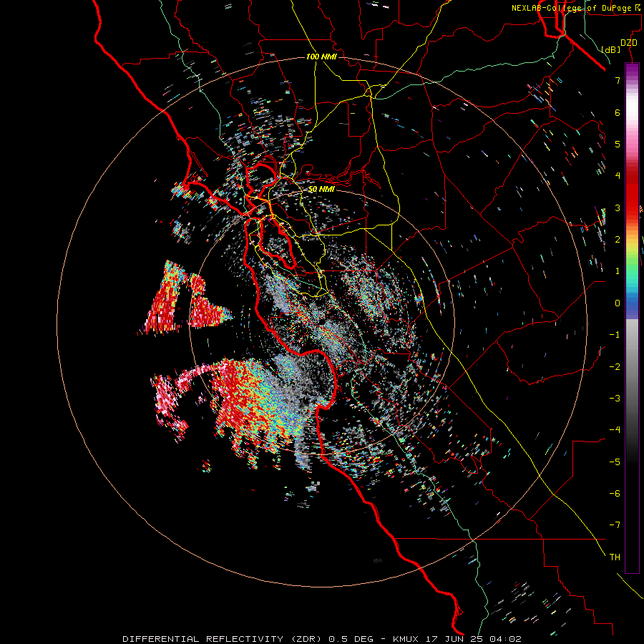
Task: Select the -3 dB scale value
Action: 615,399
